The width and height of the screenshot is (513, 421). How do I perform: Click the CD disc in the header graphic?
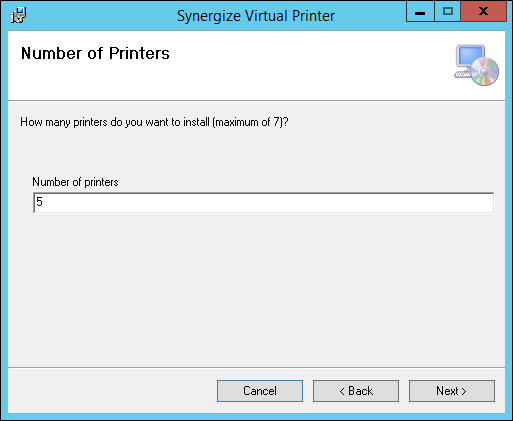(485, 71)
